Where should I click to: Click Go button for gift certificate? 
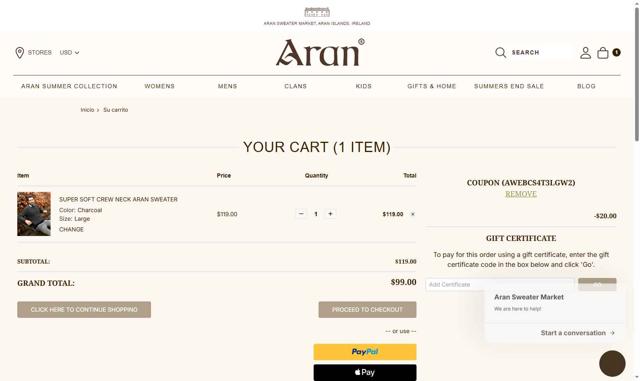(x=597, y=285)
